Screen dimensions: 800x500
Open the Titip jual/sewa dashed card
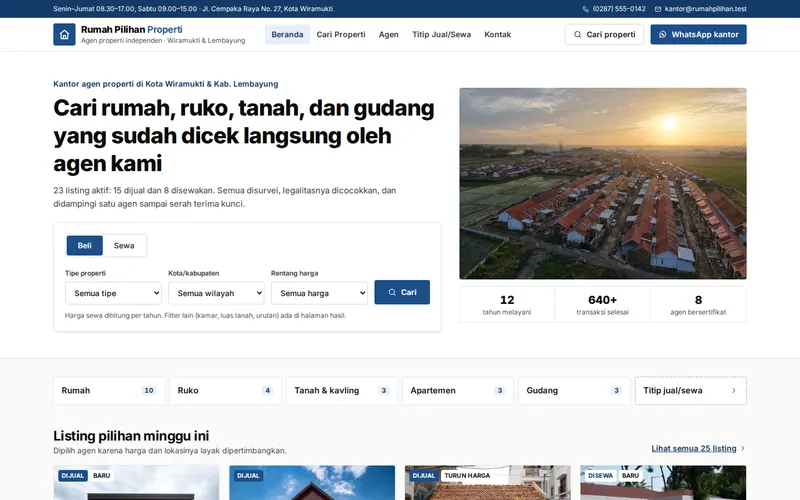[691, 390]
